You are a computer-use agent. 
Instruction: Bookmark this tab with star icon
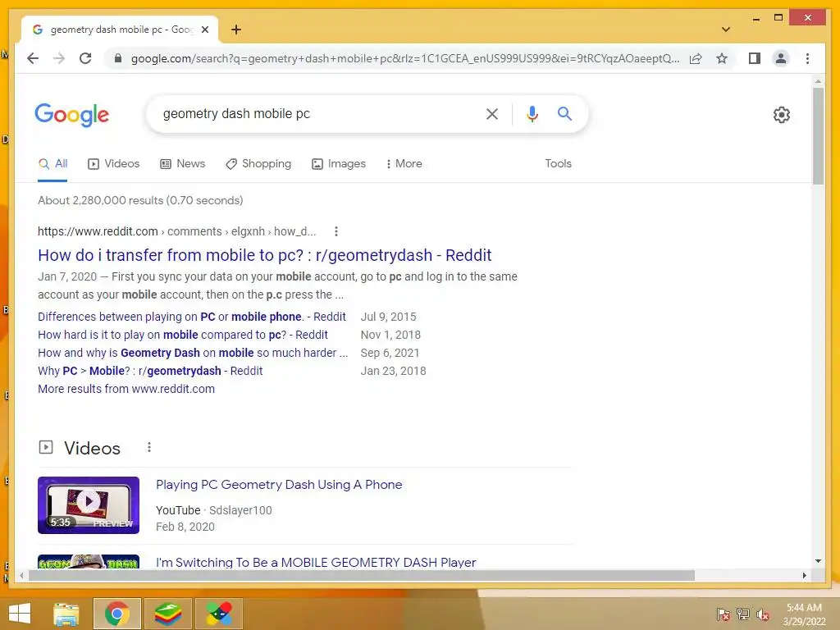[722, 58]
